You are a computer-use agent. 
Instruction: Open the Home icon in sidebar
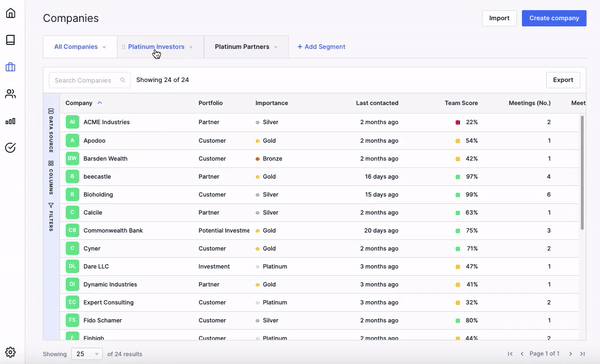[10, 13]
